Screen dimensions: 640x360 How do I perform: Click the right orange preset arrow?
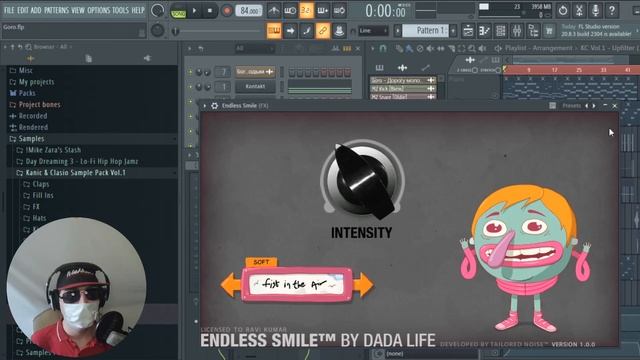[363, 285]
